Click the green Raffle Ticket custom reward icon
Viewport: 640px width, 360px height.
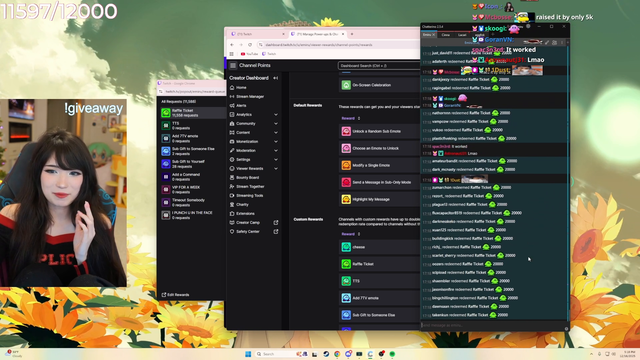[346, 264]
